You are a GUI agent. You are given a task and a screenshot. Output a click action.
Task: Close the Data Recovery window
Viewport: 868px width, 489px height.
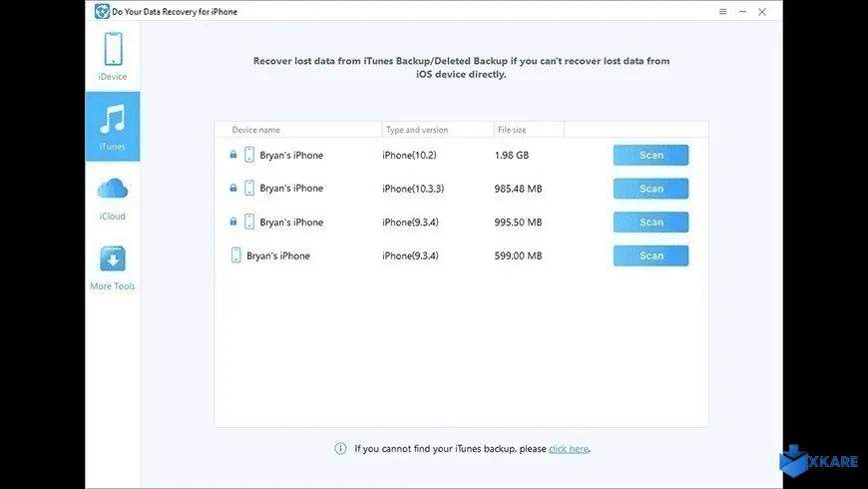point(762,12)
